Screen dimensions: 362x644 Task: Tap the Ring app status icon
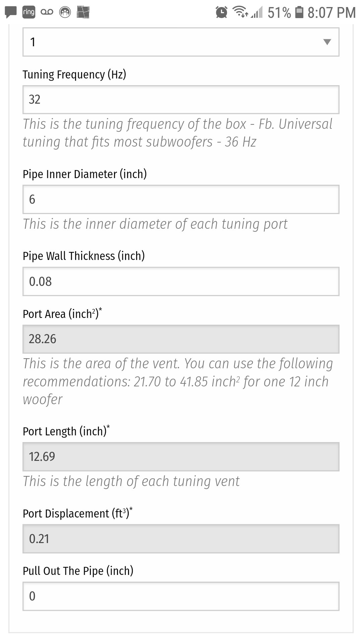tap(29, 12)
